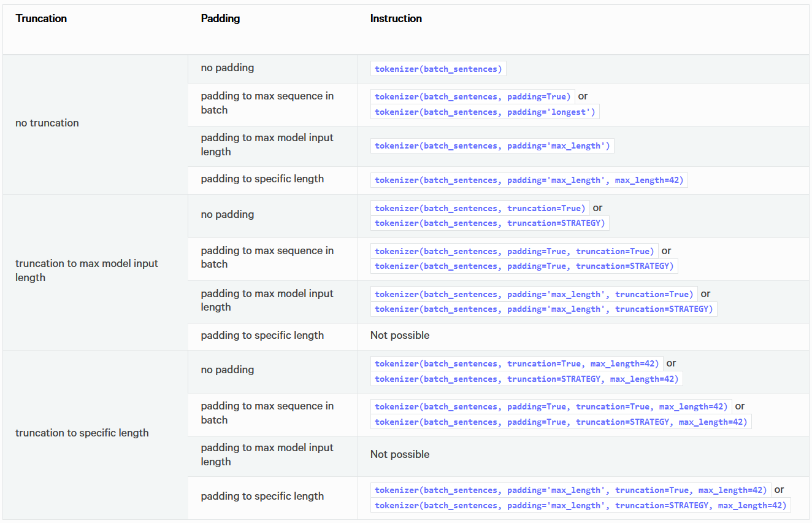
Task: Select the "no truncation" row label
Action: tap(47, 123)
